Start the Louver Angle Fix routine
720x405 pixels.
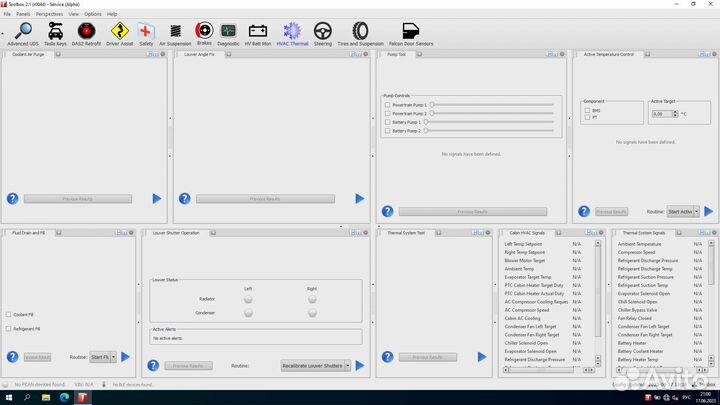[360, 198]
